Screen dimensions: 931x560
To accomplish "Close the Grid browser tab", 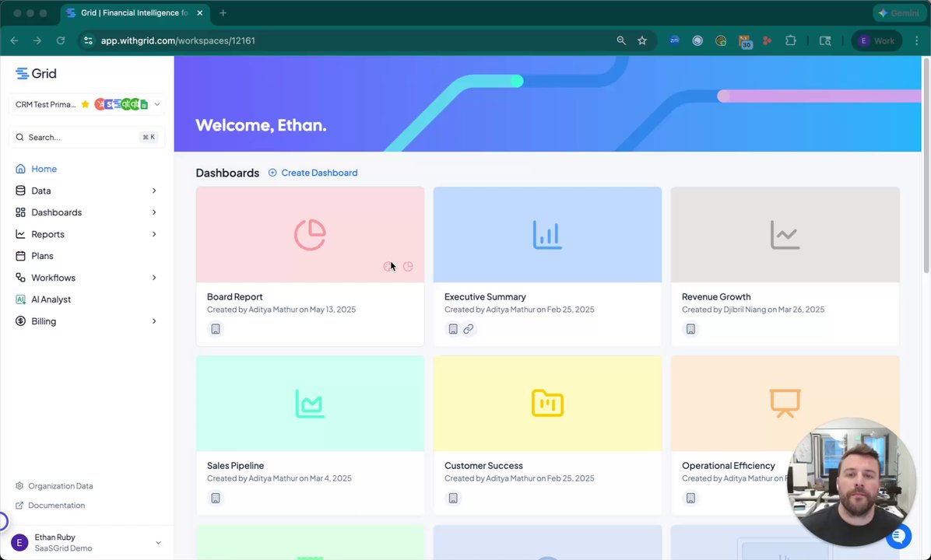I will pyautogui.click(x=200, y=12).
